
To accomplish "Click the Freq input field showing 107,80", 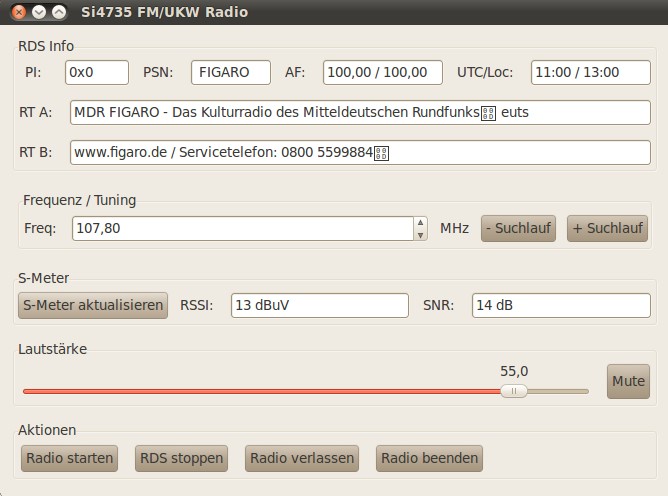I will coord(242,229).
